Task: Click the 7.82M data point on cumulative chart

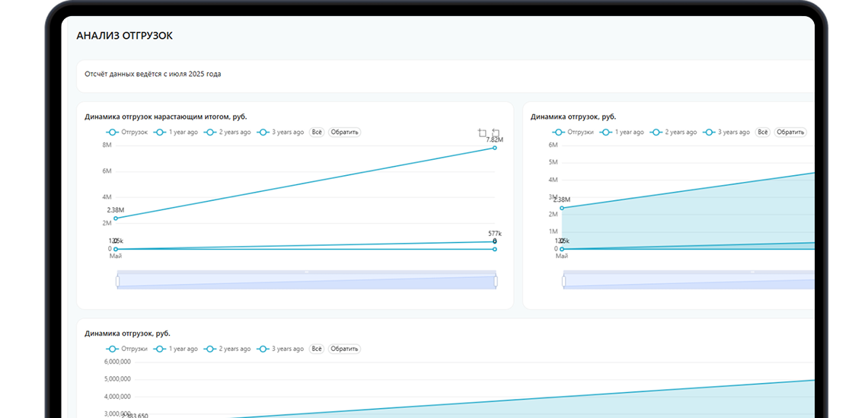Action: [x=494, y=148]
